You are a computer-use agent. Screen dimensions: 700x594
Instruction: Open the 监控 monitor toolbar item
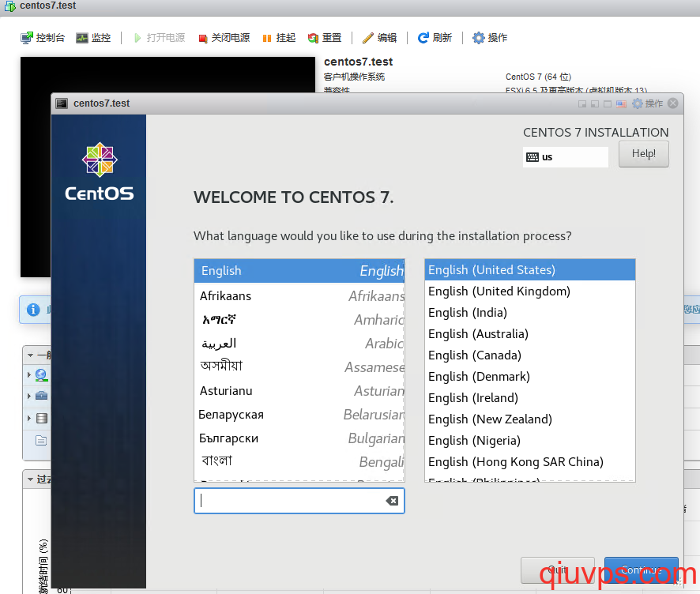(x=93, y=38)
